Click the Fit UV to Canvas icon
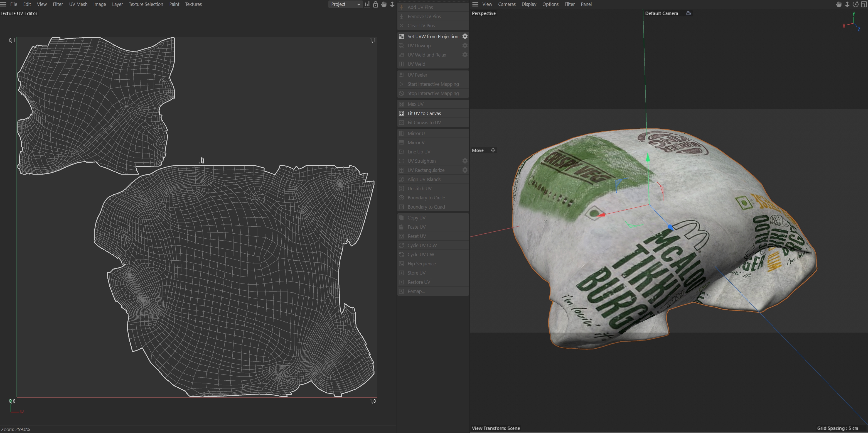Screen dimensions: 868x433 [402, 113]
